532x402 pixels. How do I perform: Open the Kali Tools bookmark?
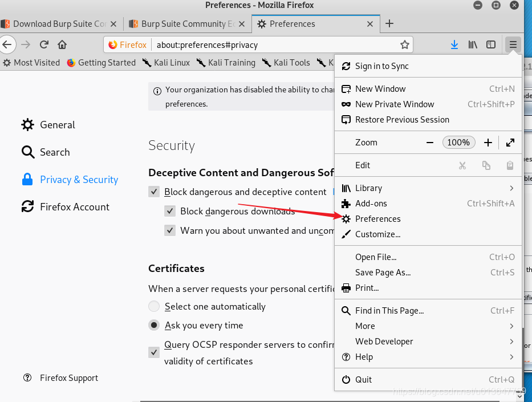click(x=286, y=63)
